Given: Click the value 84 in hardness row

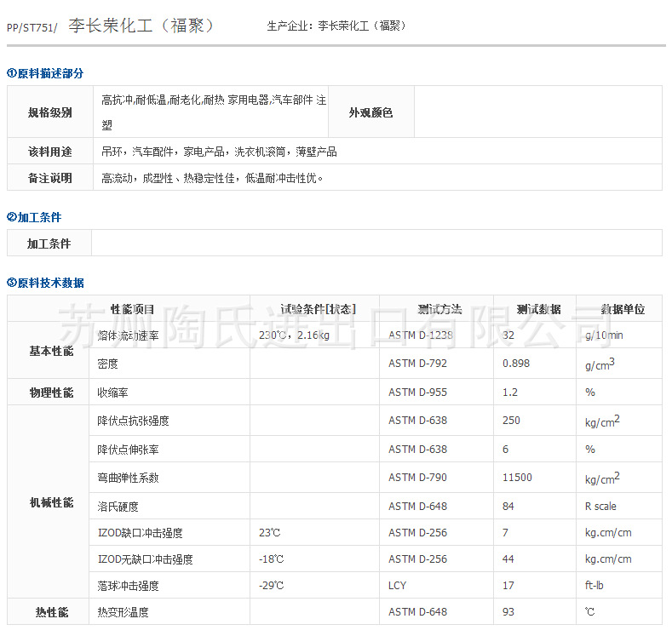Looking at the screenshot, I should point(508,507).
